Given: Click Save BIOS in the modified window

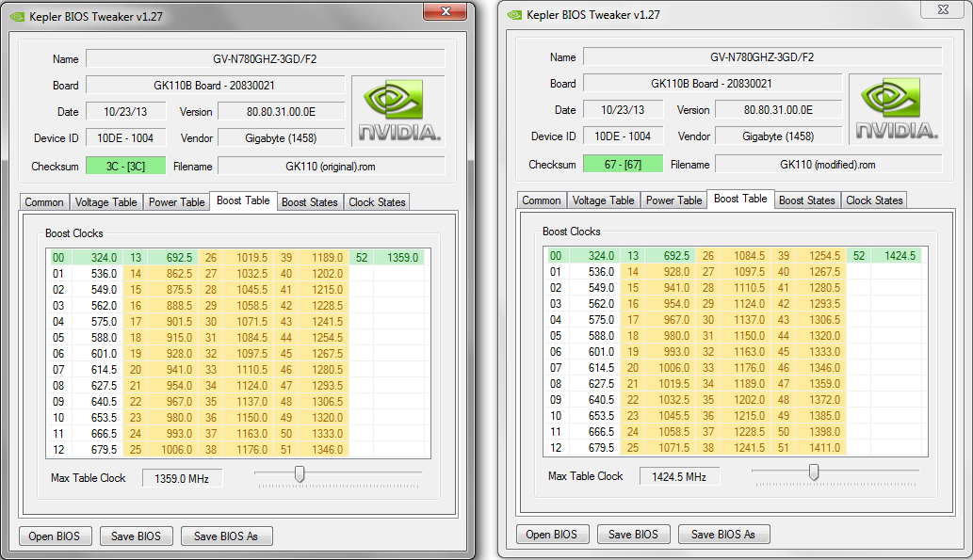Looking at the screenshot, I should (x=633, y=535).
